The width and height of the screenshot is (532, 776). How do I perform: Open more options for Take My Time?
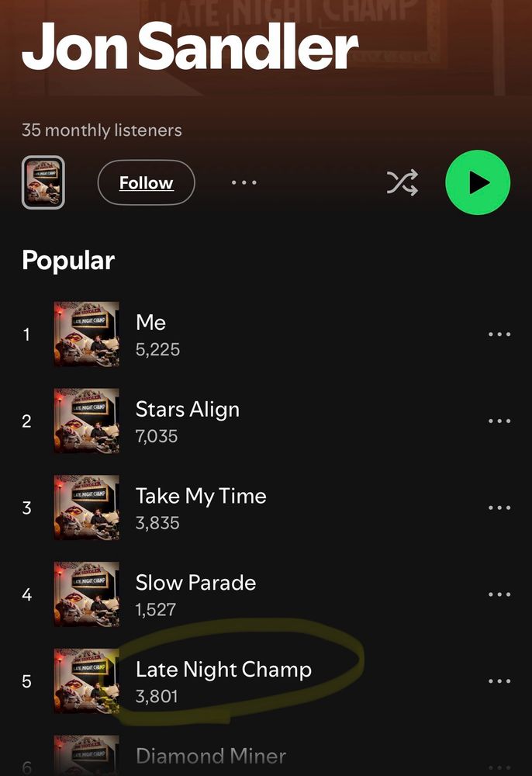499,508
